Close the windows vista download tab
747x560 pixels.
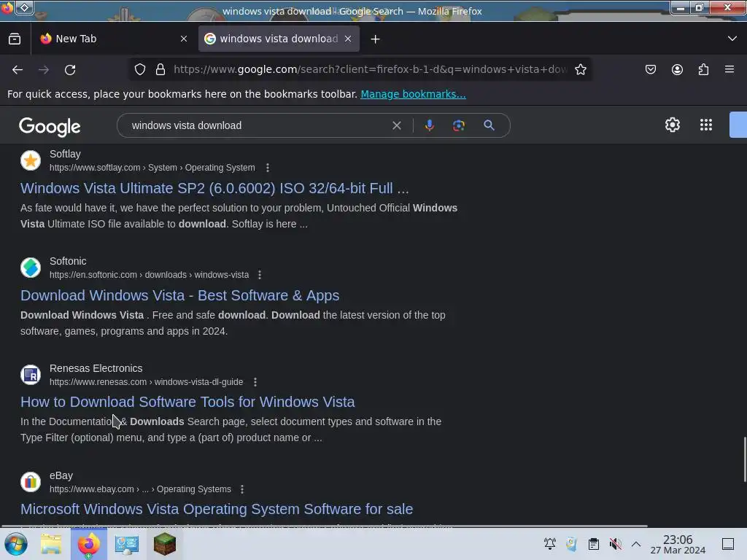click(348, 39)
